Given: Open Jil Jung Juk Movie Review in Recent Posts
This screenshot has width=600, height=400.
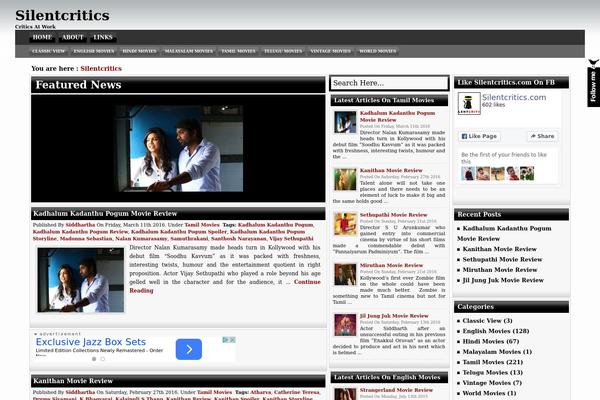Looking at the screenshot, I should pyautogui.click(x=503, y=280).
